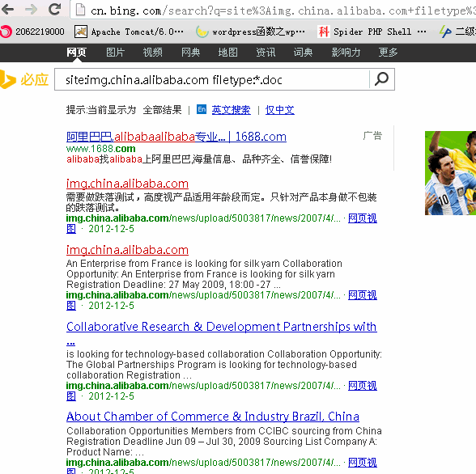The width and height of the screenshot is (476, 474).
Task: Open the 二级 bookmark
Action: click(x=457, y=32)
